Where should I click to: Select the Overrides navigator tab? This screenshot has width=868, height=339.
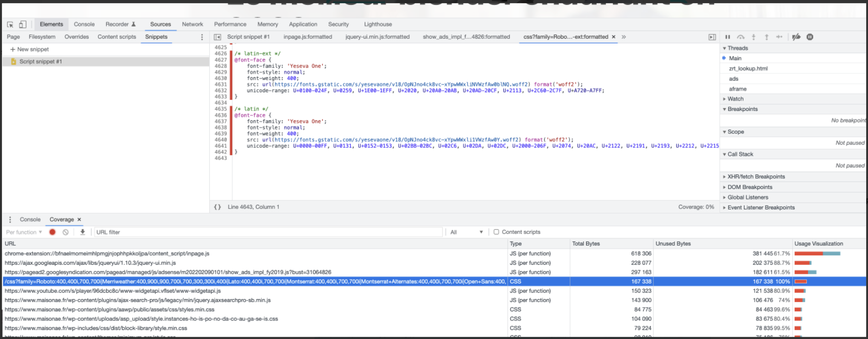pos(76,37)
